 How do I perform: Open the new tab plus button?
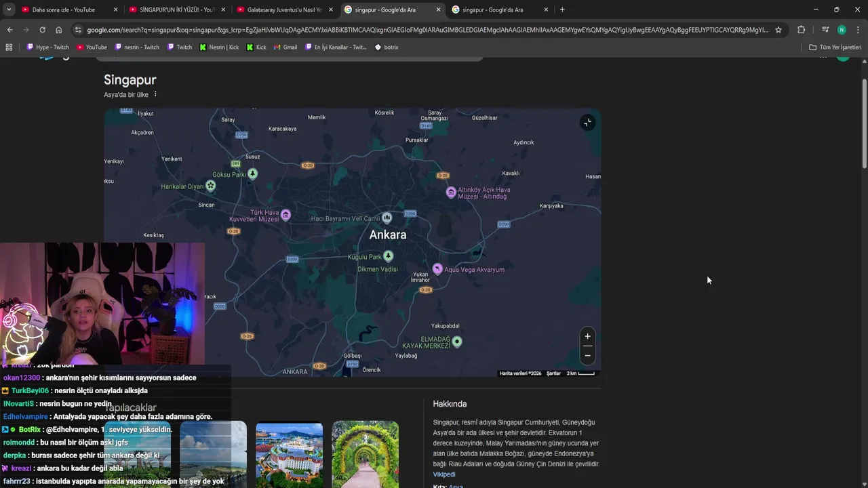click(562, 9)
